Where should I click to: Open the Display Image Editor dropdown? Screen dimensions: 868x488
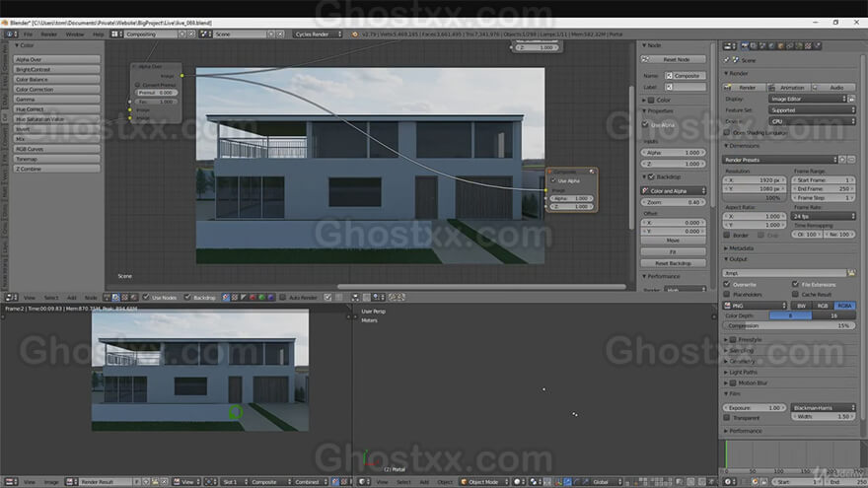(x=808, y=99)
